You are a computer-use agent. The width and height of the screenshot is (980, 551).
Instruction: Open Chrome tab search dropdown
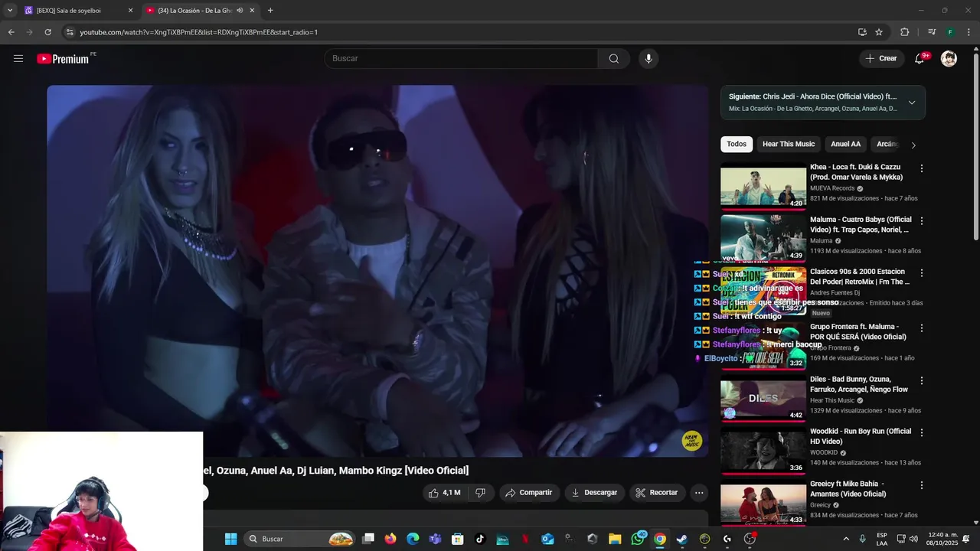pyautogui.click(x=10, y=11)
